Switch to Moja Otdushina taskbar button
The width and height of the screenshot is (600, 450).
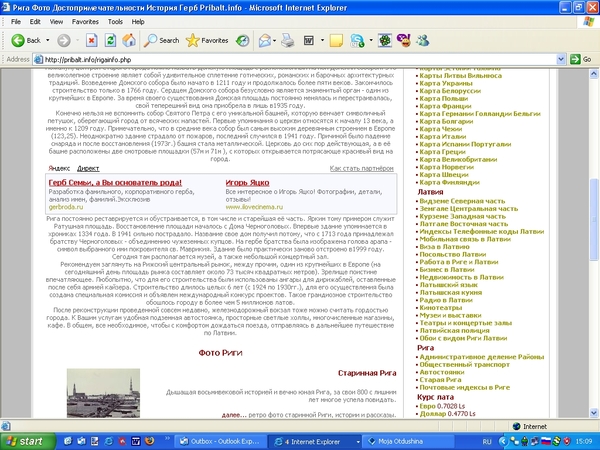408,442
